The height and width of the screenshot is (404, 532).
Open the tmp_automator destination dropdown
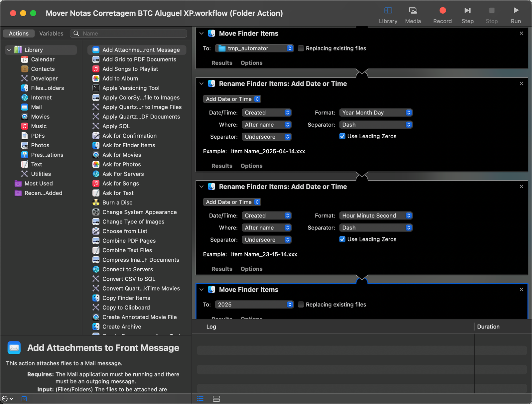[254, 48]
